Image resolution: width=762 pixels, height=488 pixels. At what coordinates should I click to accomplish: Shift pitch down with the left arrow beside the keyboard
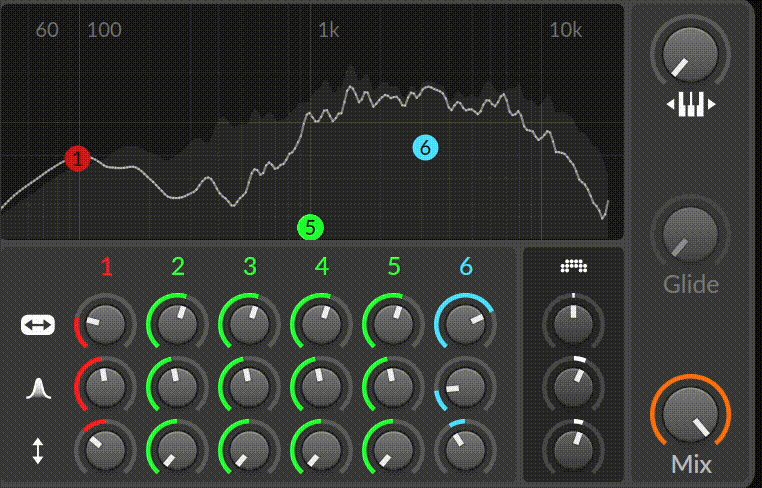coord(671,104)
